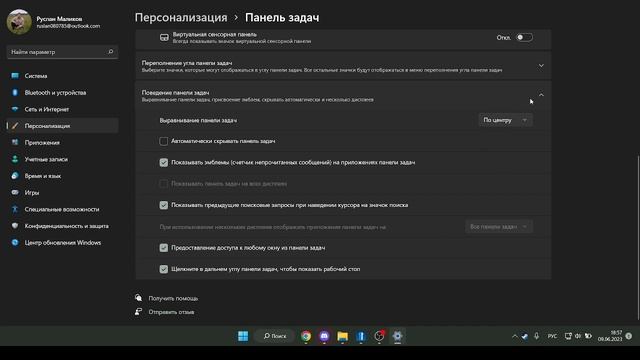640x360 pixels.
Task: Click the Получить помощь icon
Action: pos(139,298)
